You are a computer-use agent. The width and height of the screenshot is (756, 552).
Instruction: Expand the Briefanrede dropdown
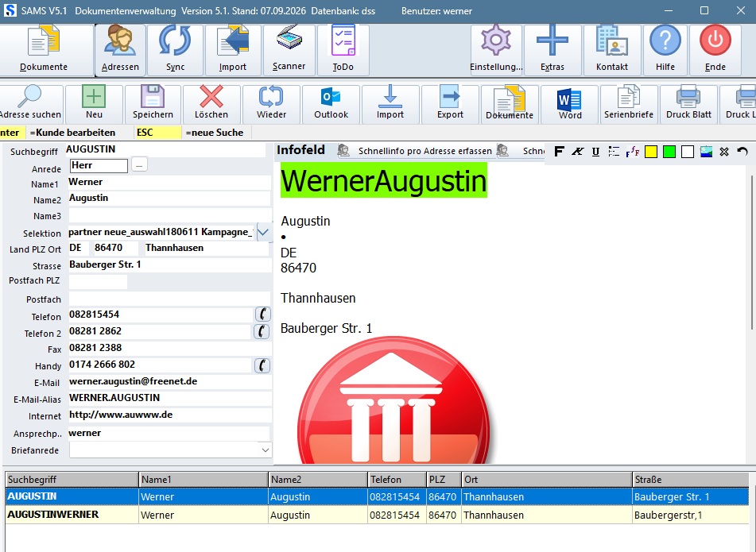click(x=266, y=450)
